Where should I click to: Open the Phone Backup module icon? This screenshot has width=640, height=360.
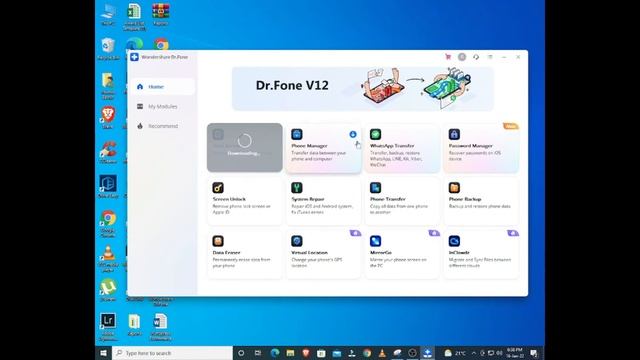coord(454,188)
